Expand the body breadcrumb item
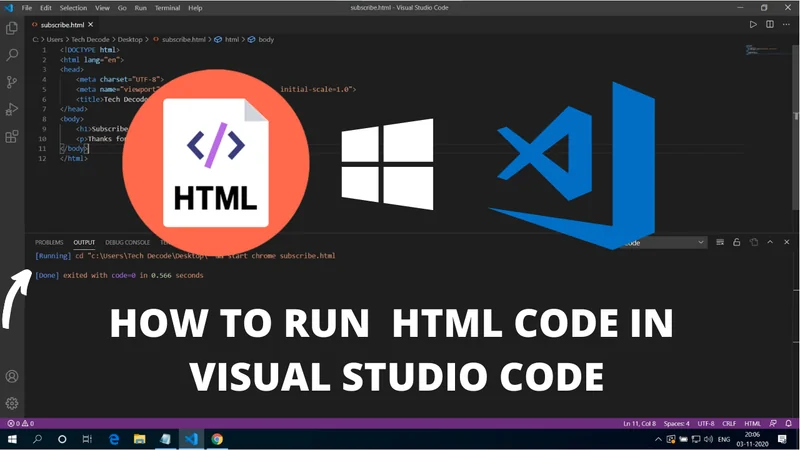 point(265,39)
